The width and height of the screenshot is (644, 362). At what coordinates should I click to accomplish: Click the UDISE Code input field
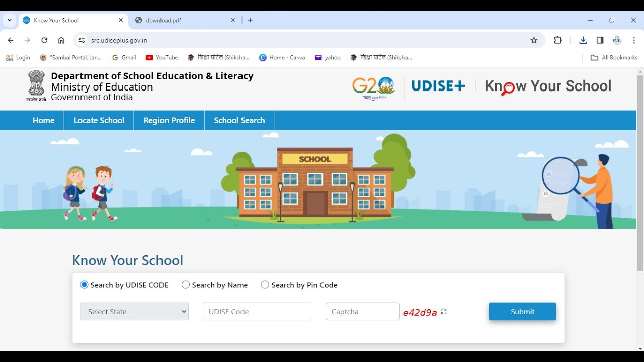[257, 312]
